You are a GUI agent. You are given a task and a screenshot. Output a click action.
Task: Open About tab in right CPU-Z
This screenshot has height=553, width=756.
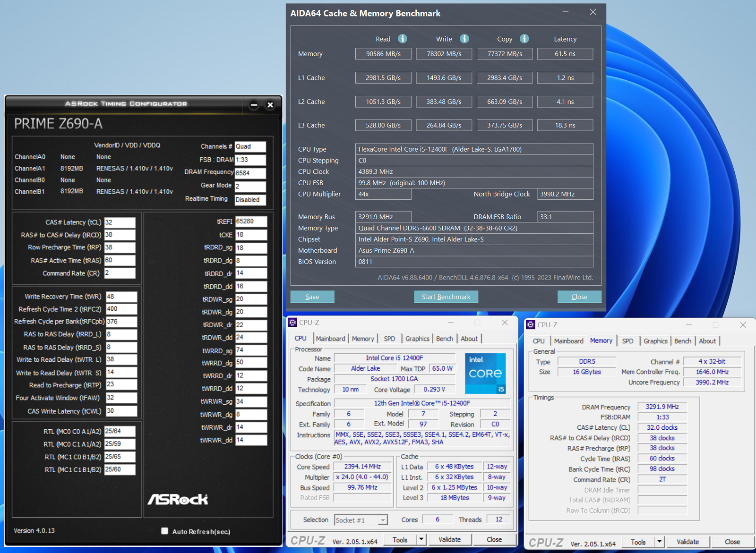pyautogui.click(x=707, y=341)
